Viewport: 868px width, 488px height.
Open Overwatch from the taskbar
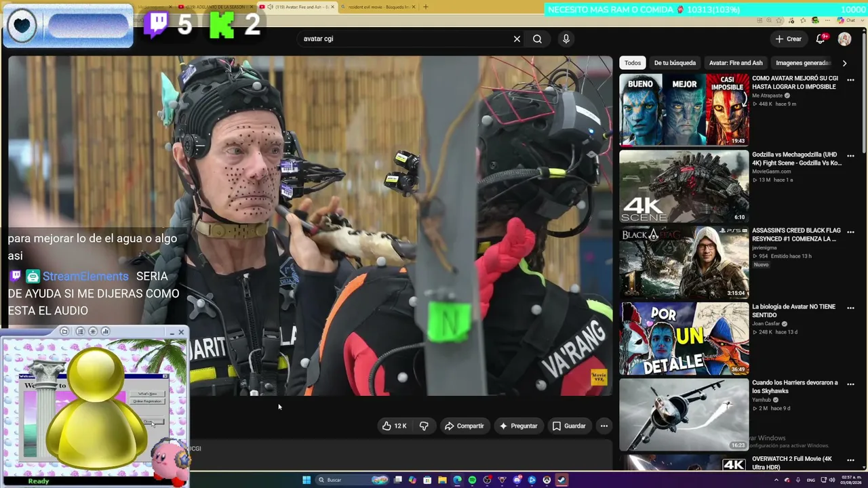[x=547, y=480]
